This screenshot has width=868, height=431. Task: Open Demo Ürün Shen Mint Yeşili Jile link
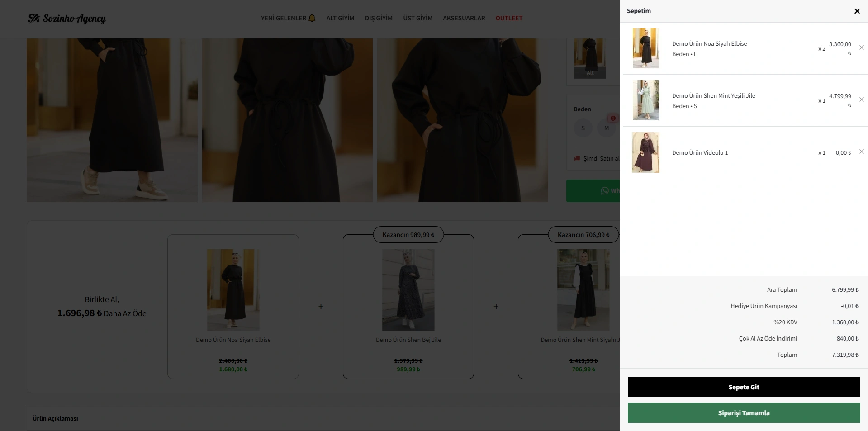(713, 96)
